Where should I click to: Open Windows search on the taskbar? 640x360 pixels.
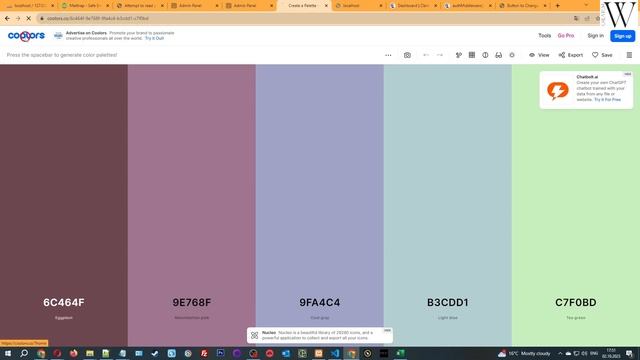24,353
